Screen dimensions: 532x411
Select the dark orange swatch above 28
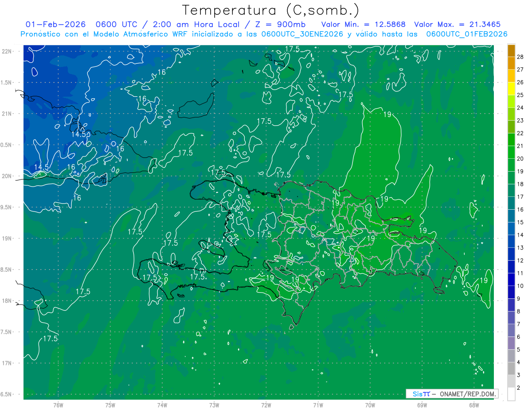511,50
